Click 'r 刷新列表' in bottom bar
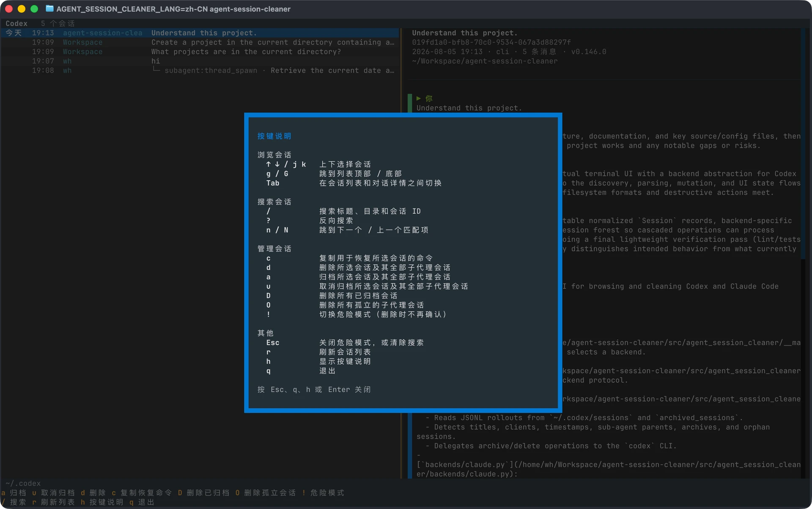The image size is (812, 509). [53, 502]
